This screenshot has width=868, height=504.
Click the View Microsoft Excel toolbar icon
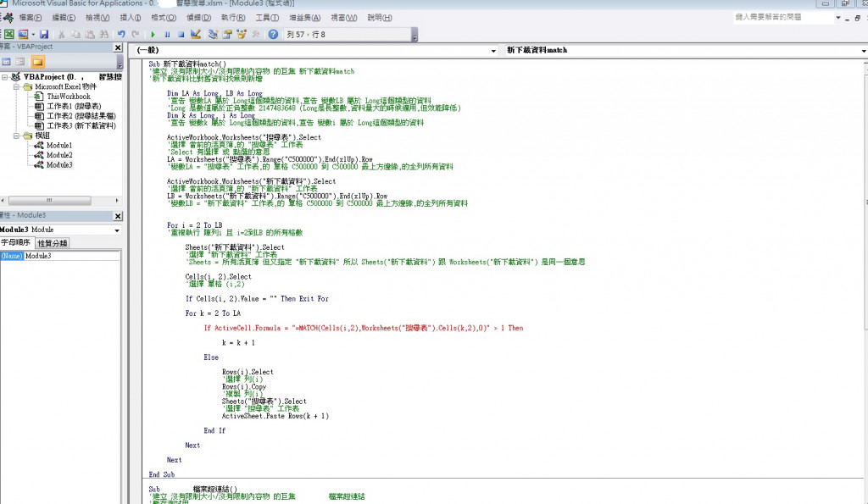tap(9, 34)
